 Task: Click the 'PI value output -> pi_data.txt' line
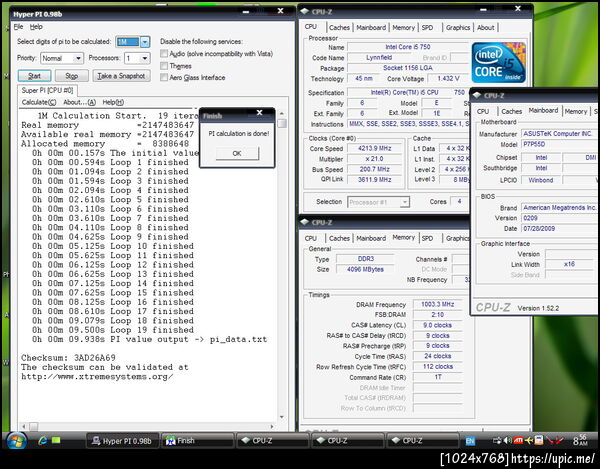pos(150,339)
